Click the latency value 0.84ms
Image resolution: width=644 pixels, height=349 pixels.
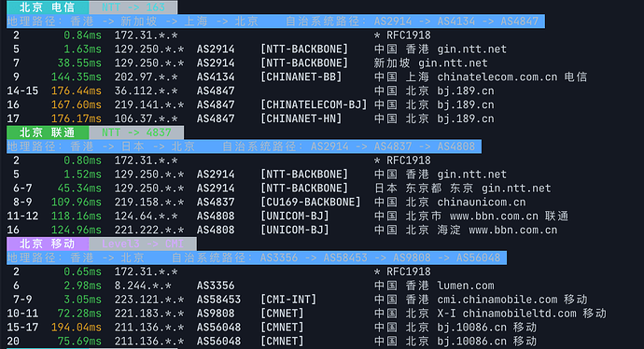click(x=82, y=35)
